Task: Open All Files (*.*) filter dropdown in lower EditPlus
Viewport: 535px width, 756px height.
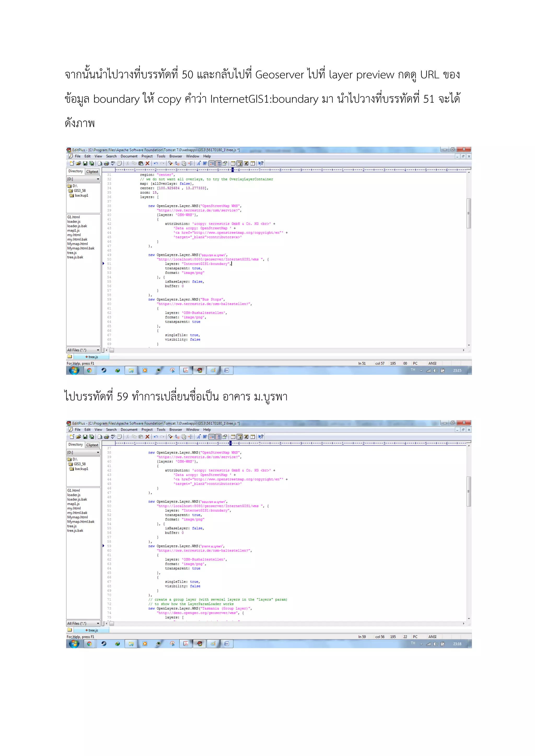Action: pyautogui.click(x=83, y=623)
